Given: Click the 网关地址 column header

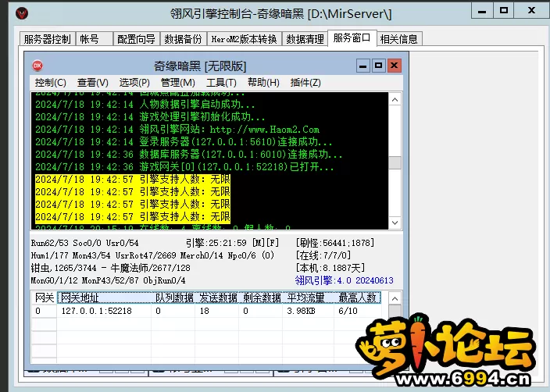Looking at the screenshot, I should (x=105, y=298).
